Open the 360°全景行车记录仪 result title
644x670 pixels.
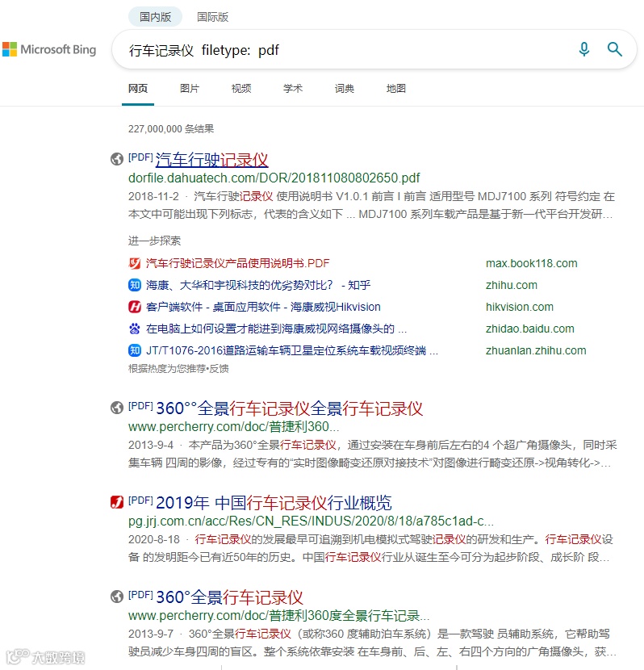coord(229,597)
